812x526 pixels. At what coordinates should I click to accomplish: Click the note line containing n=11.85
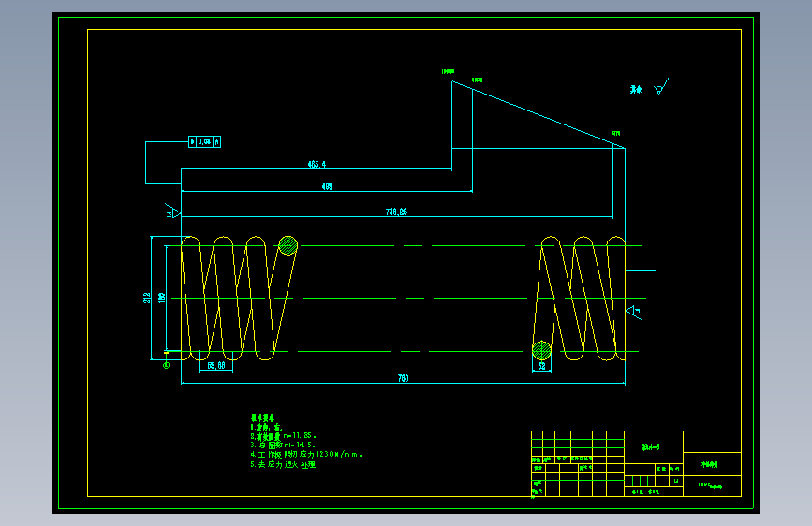tap(283, 436)
